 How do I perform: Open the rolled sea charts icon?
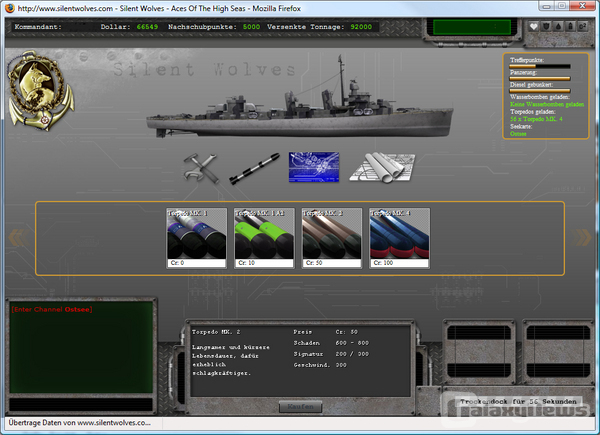tap(382, 168)
